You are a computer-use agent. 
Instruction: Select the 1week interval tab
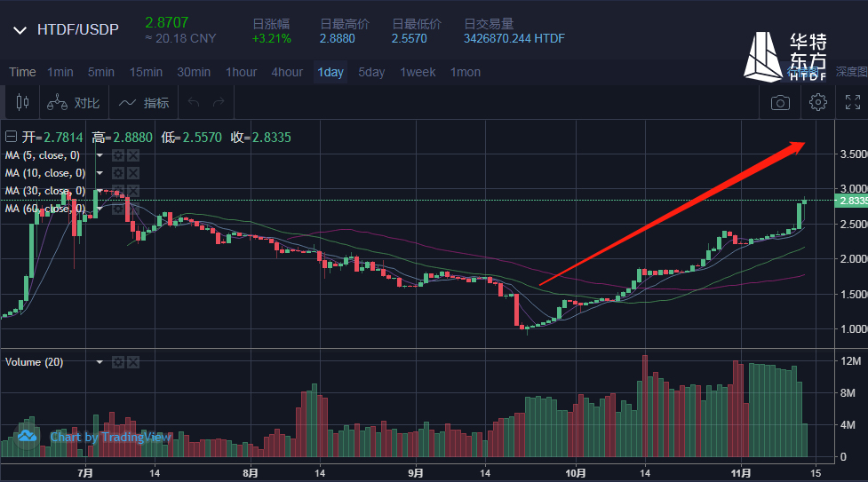[418, 72]
